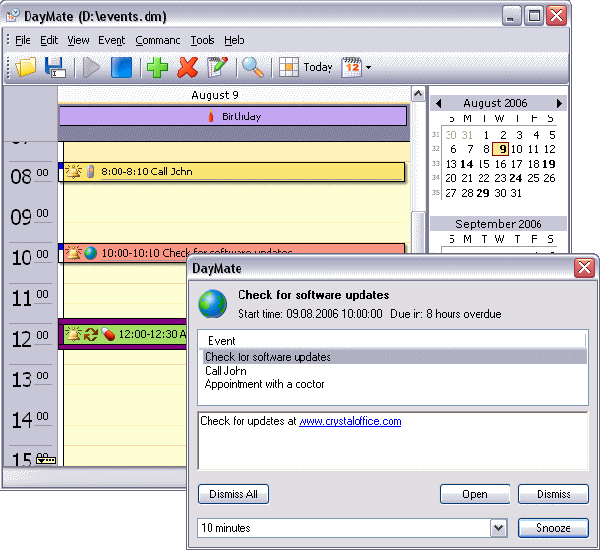Click the bell icon on 10:00 software updates event
This screenshot has height=550, width=600.
(73, 253)
